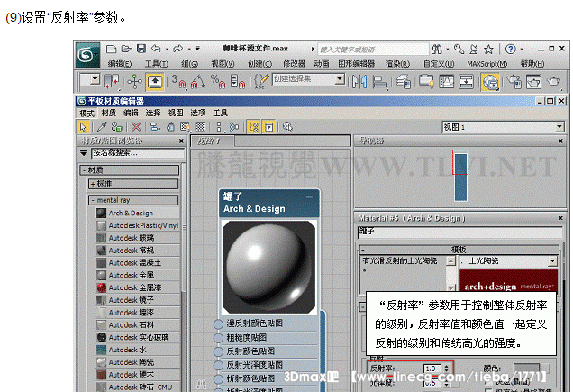Open the 编辑(E) main menu
Image resolution: width=573 pixels, height=392 pixels.
(x=120, y=64)
